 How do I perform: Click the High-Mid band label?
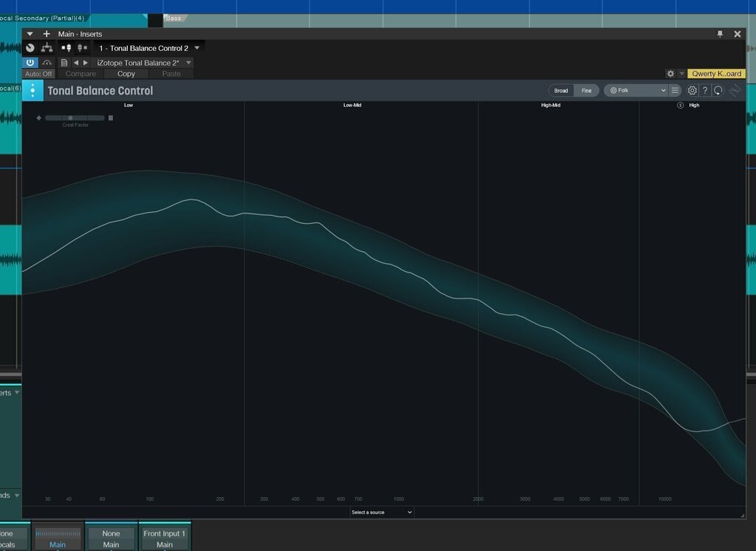click(551, 105)
